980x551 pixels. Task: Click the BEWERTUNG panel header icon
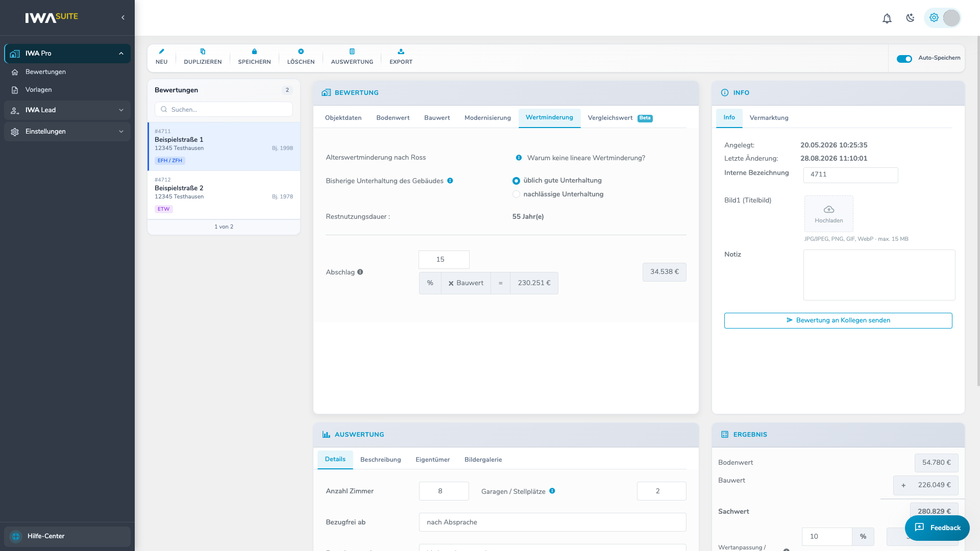[326, 93]
